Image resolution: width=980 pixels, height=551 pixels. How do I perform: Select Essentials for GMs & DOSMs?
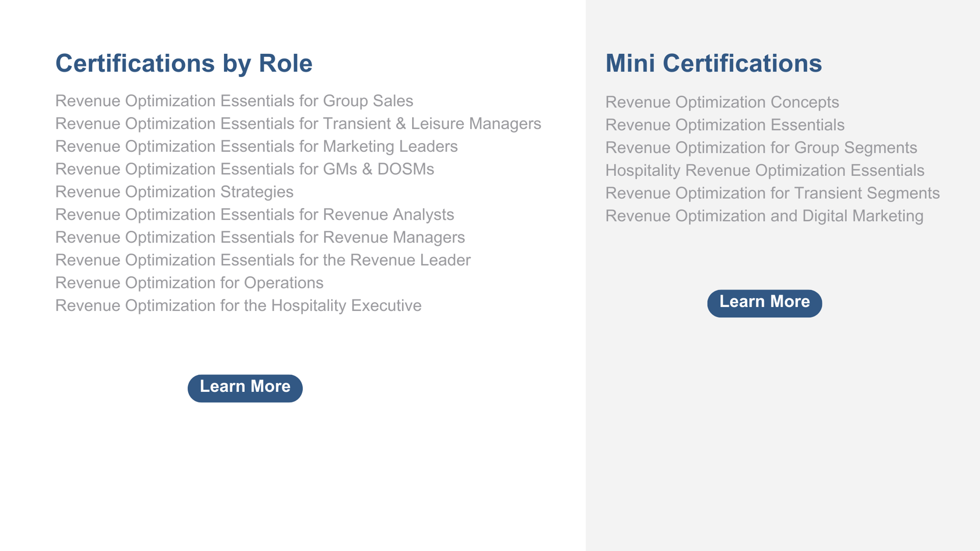(x=245, y=169)
